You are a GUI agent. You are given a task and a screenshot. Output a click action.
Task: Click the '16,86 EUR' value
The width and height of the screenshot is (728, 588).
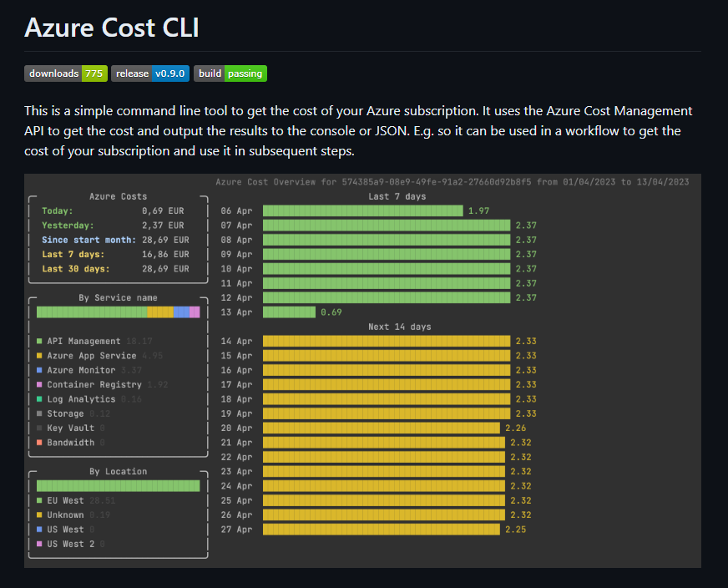(166, 254)
